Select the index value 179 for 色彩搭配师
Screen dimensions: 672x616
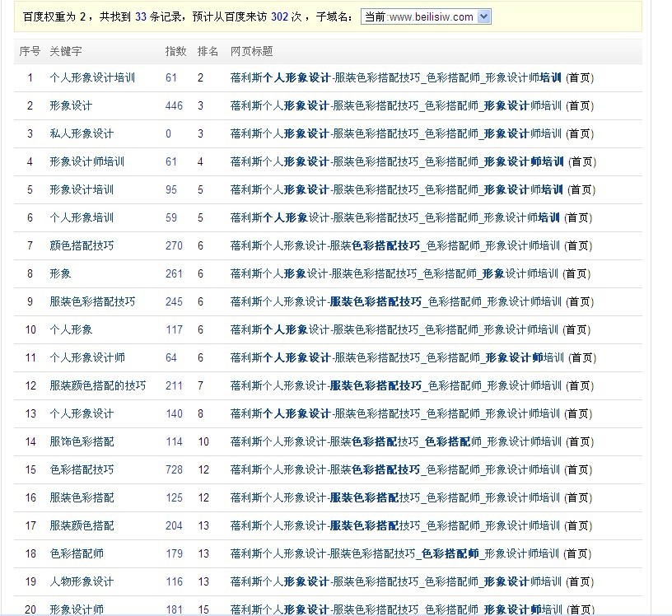(x=174, y=554)
